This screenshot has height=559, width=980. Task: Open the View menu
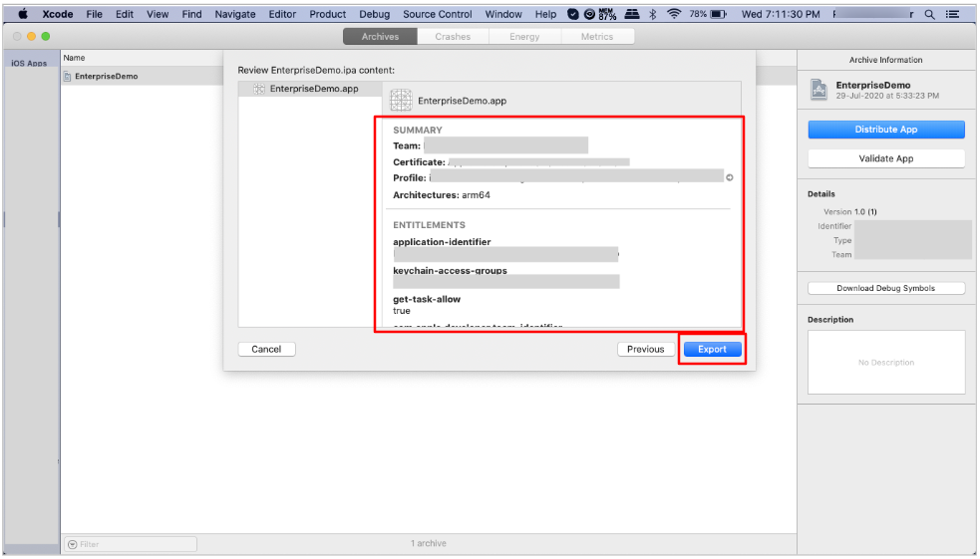click(x=158, y=14)
